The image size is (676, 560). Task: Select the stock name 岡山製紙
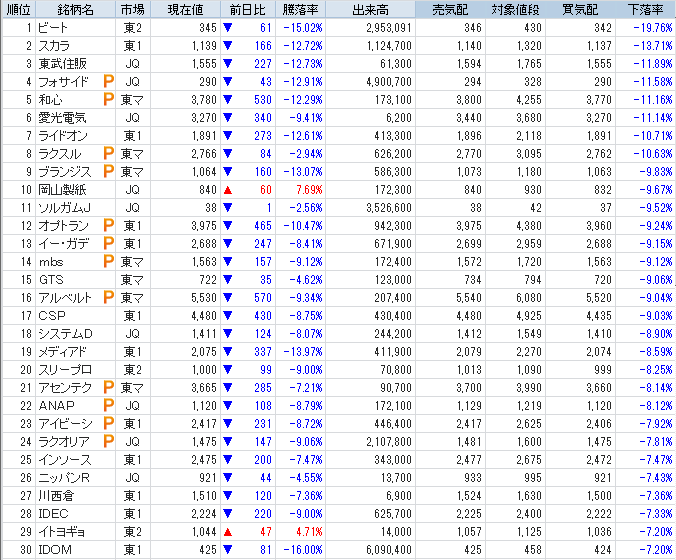pos(62,190)
